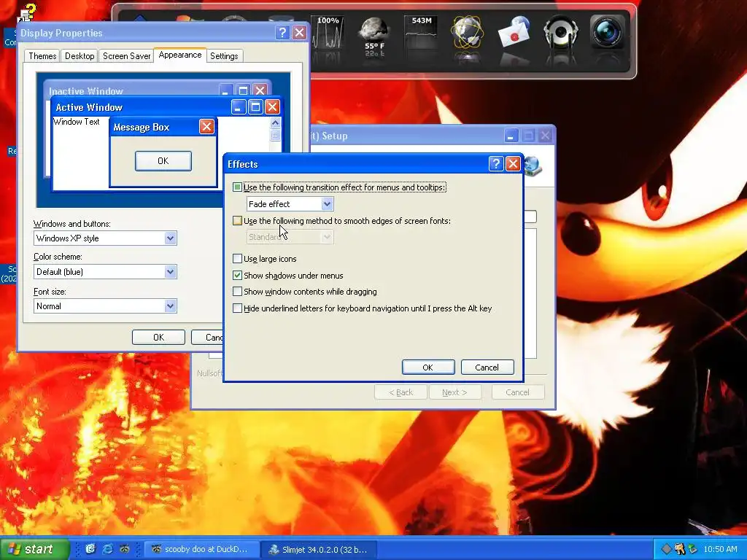Click the diamond-shaped system tray icon
Screen dimensions: 747x560
[x=667, y=549]
